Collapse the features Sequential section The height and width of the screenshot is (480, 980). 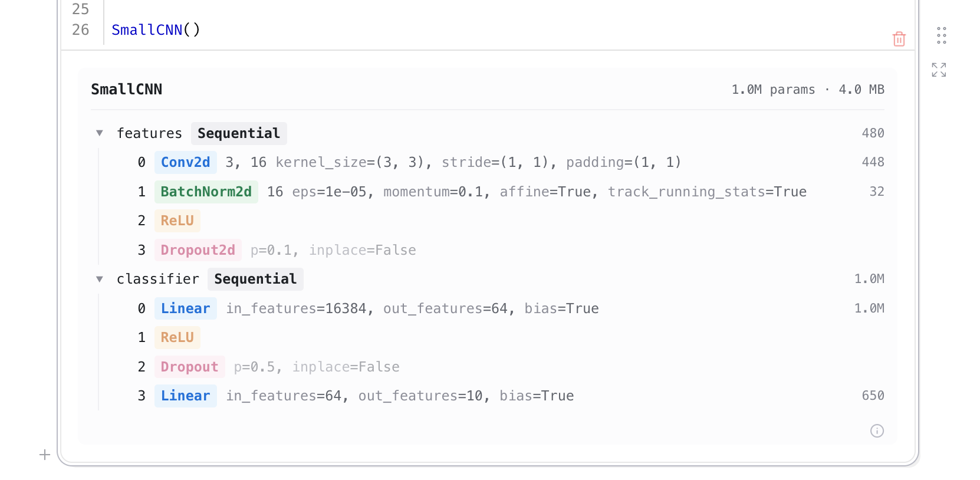(x=100, y=133)
